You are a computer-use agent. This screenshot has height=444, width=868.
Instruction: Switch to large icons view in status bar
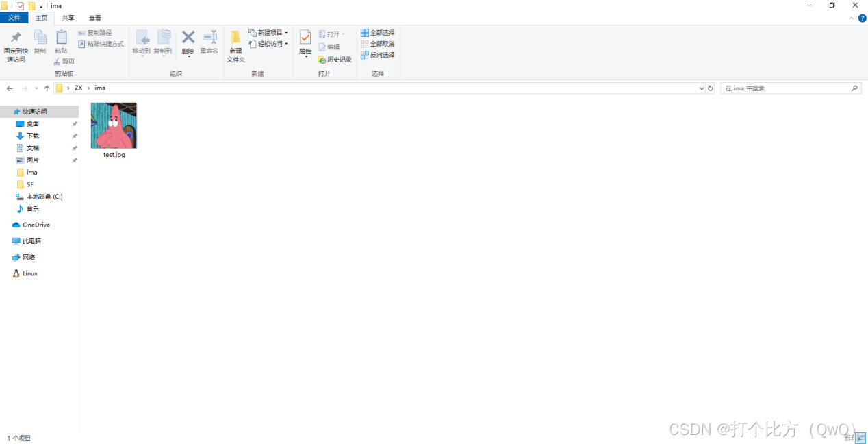point(861,438)
